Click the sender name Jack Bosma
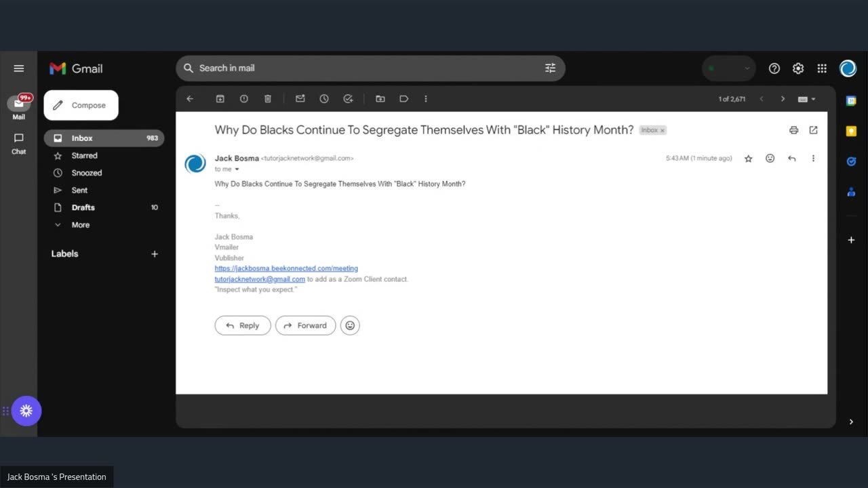Screen dimensions: 868x488 click(237, 158)
